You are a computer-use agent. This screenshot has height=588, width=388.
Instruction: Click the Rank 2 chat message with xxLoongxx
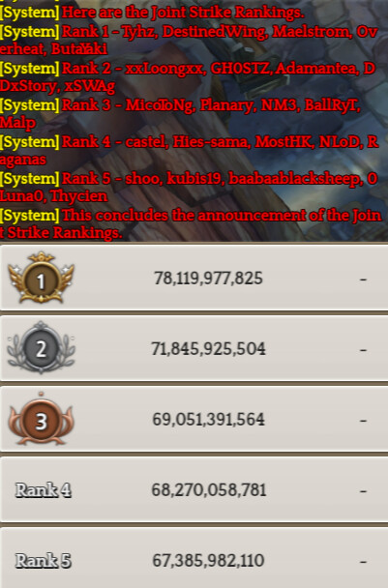pos(188,76)
